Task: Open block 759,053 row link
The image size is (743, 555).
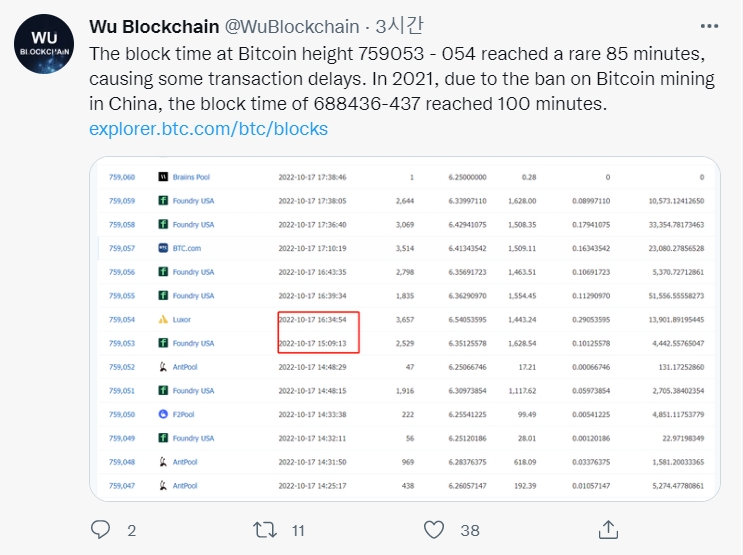Action: (x=122, y=343)
